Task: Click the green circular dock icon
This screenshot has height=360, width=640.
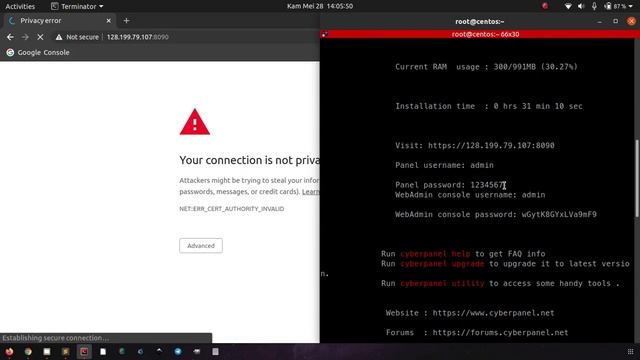Action: 122,351
